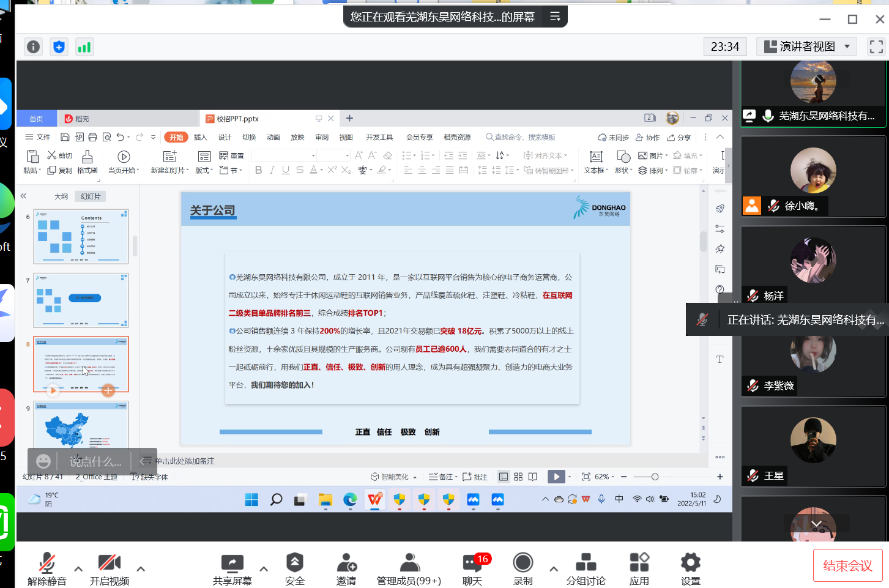Open the screen-sharing options menu in top banner
This screenshot has width=889, height=588.
click(555, 17)
